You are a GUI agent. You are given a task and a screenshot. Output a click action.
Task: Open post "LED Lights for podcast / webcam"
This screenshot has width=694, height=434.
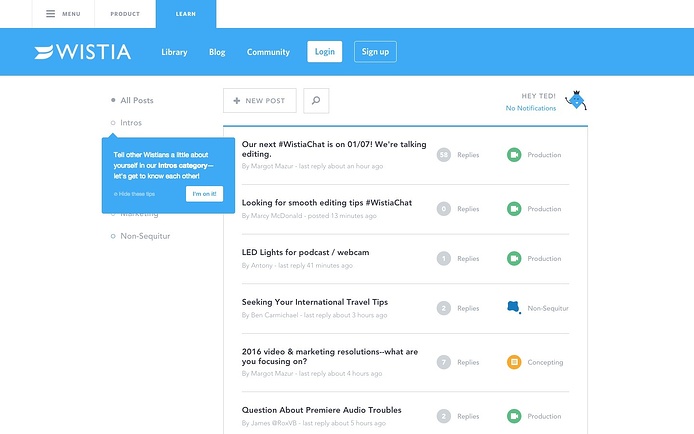click(305, 252)
